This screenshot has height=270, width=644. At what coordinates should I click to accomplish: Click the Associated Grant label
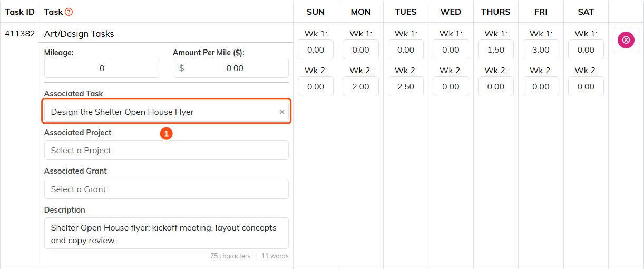75,171
